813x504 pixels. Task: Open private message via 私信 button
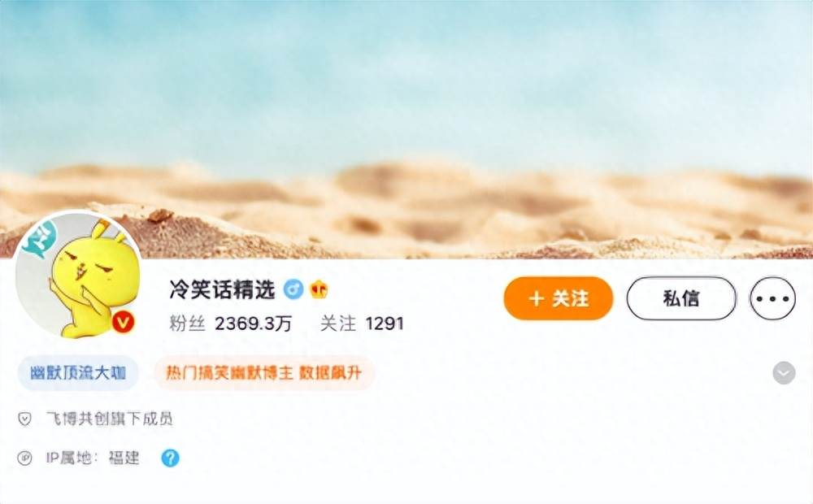pyautogui.click(x=681, y=298)
